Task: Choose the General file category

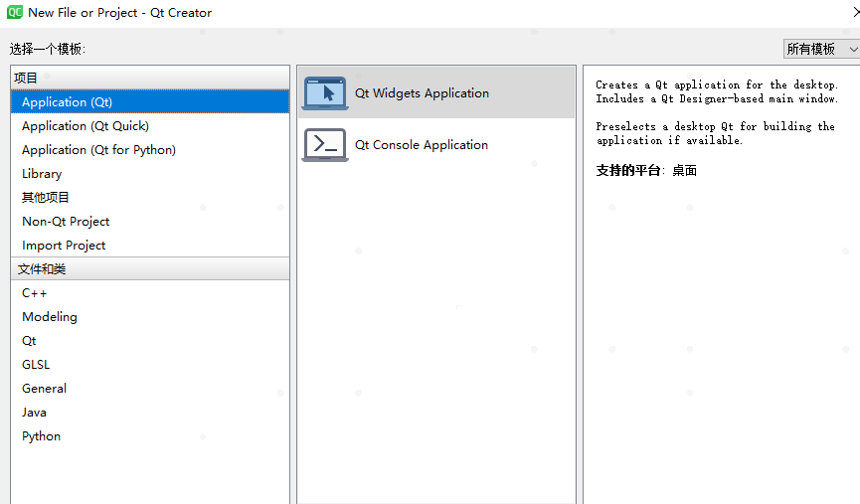Action: coord(150,389)
